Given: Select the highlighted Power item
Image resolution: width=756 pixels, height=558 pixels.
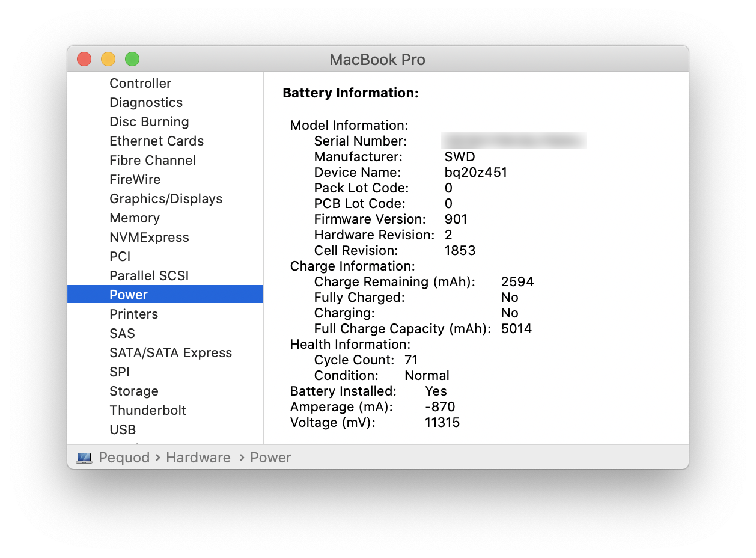Looking at the screenshot, I should point(165,295).
